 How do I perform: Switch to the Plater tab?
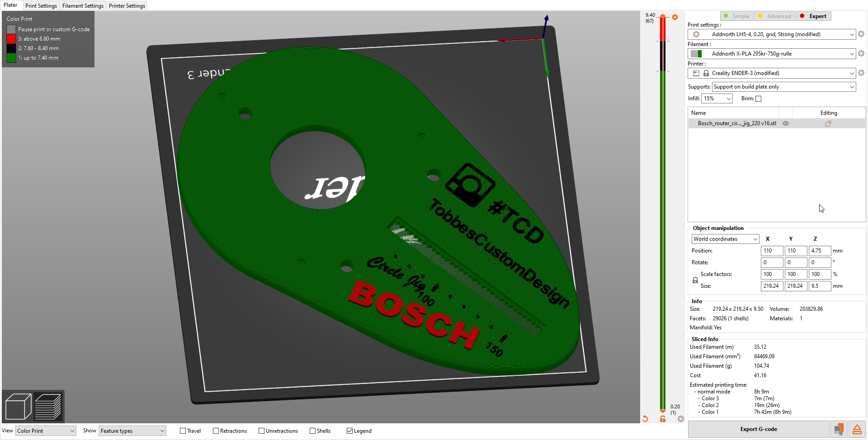pyautogui.click(x=11, y=5)
